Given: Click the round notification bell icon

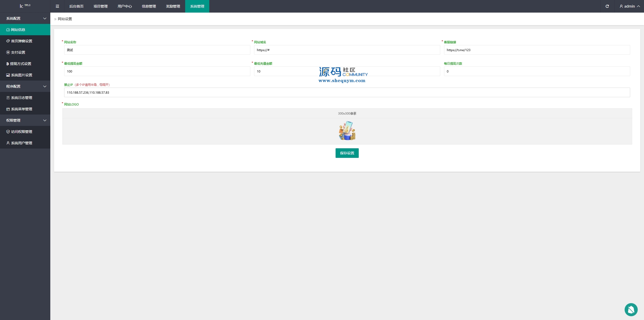Looking at the screenshot, I should [631, 309].
